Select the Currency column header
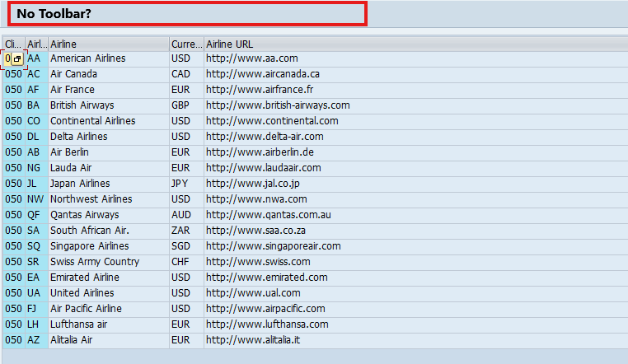Image resolution: width=628 pixels, height=364 pixels. point(186,44)
